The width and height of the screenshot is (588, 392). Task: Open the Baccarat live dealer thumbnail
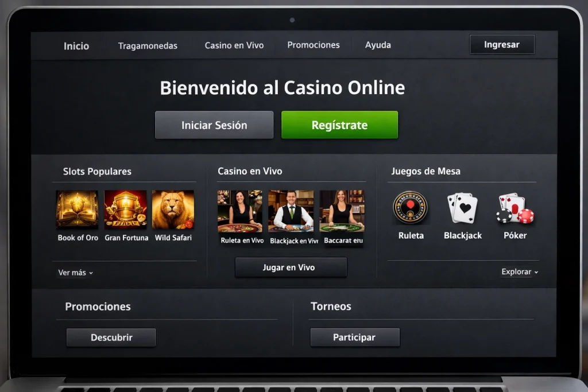click(342, 211)
